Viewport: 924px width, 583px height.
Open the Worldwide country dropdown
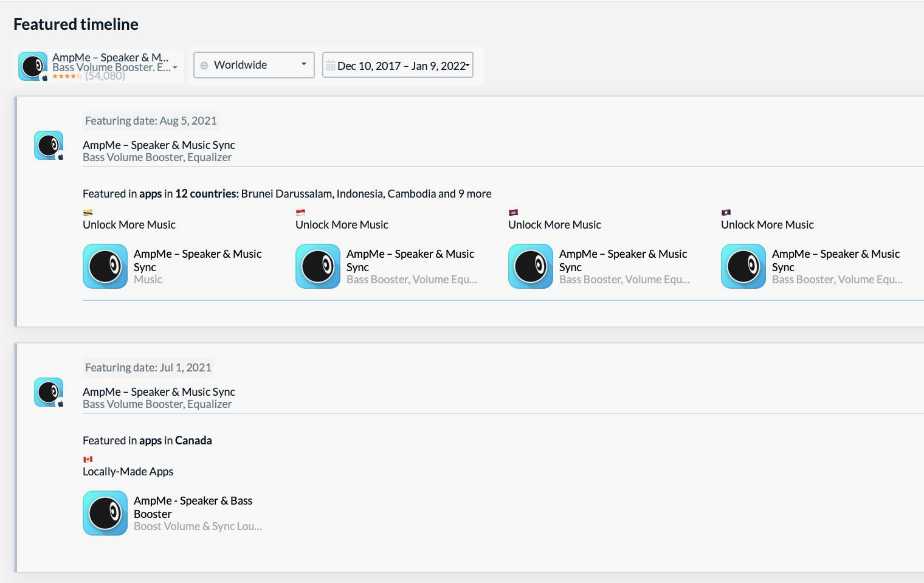[253, 65]
